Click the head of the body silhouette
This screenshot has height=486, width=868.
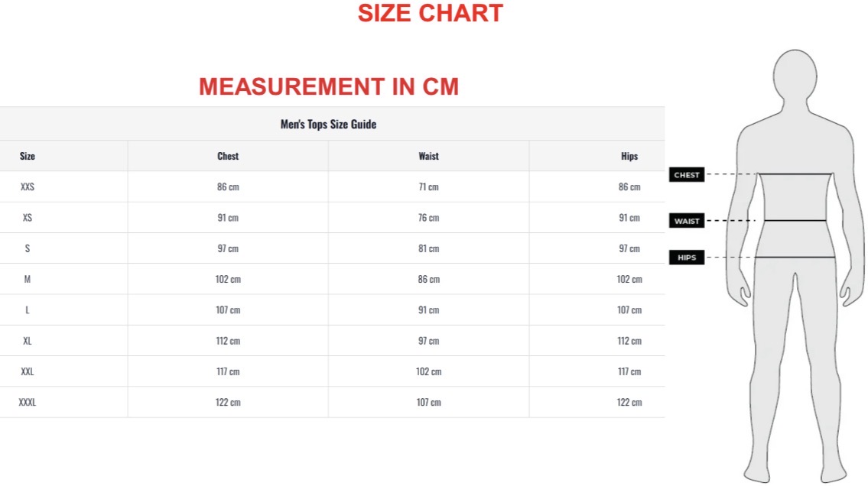795,76
